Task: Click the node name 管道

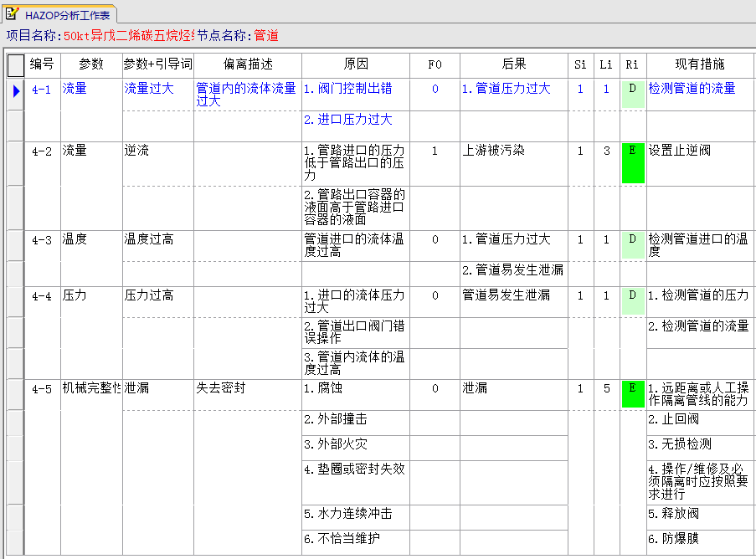Action: [x=266, y=36]
